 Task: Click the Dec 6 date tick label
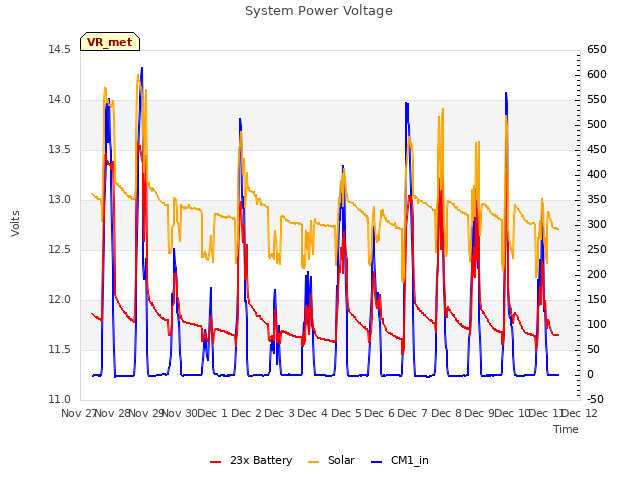(x=380, y=413)
